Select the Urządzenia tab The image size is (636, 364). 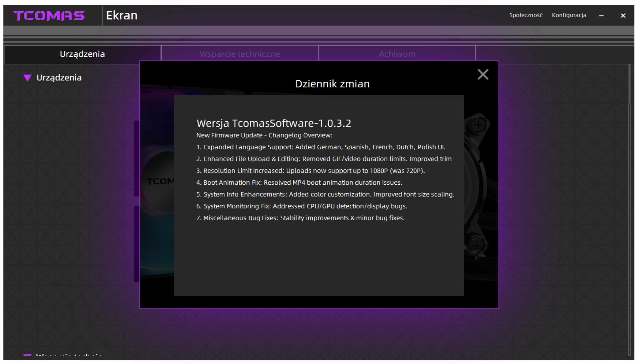click(82, 54)
